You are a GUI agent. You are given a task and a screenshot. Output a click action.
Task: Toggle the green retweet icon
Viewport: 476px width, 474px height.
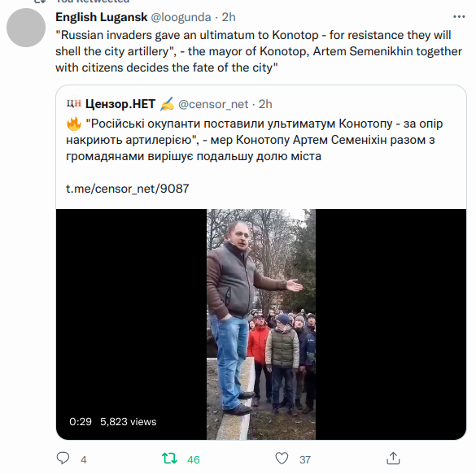click(169, 459)
